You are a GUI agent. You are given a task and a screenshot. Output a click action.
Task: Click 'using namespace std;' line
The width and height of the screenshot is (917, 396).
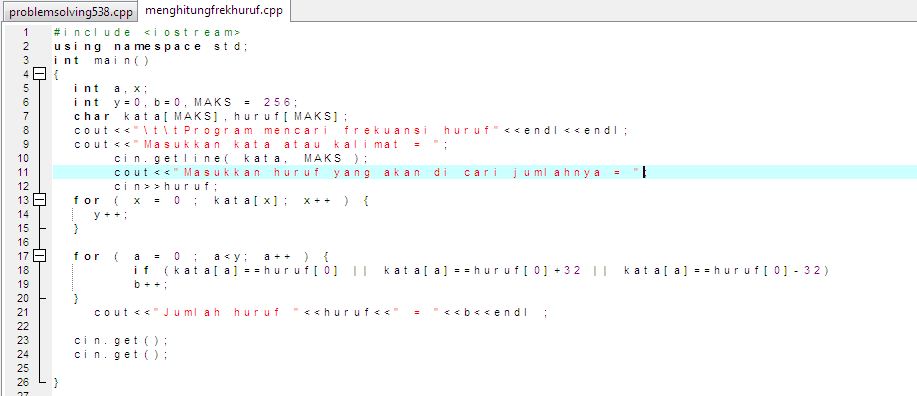point(151,46)
